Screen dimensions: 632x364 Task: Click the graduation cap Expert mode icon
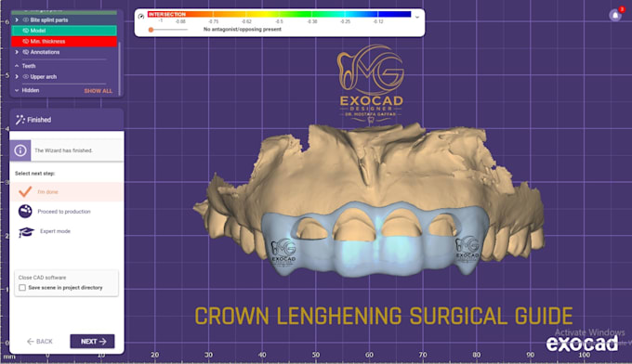(x=26, y=231)
